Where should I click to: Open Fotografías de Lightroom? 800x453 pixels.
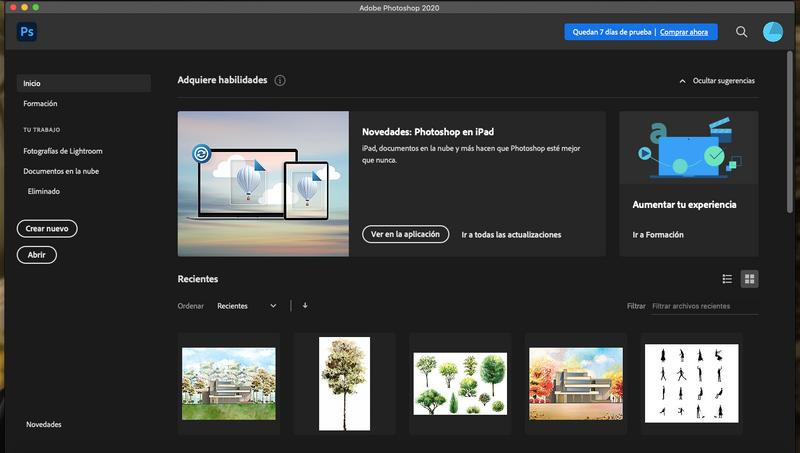click(63, 151)
